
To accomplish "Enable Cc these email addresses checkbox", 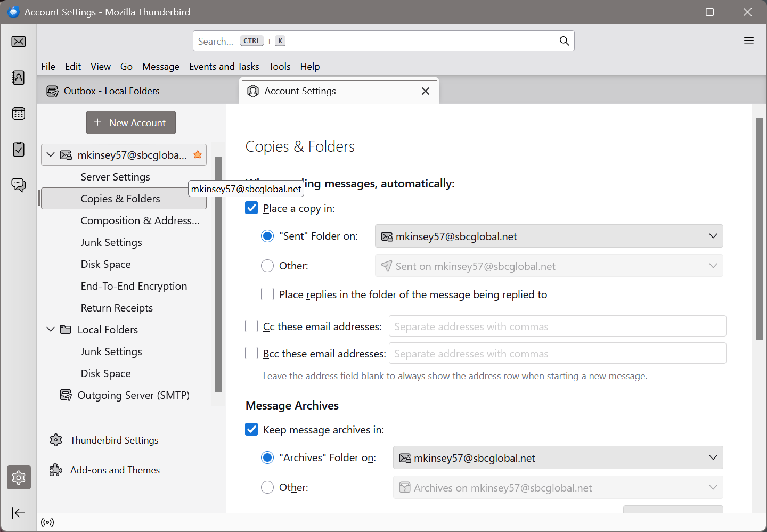I will [x=251, y=326].
